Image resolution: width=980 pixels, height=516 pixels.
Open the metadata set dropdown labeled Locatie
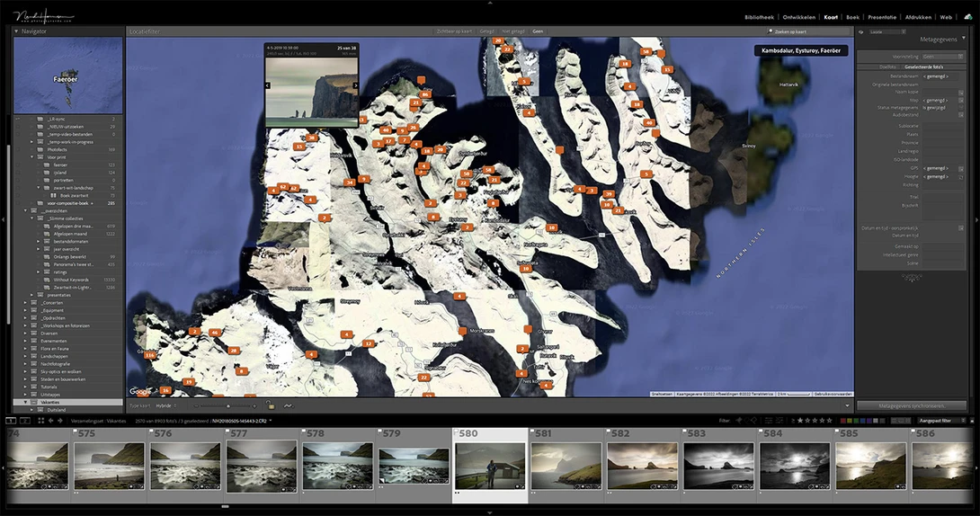click(886, 31)
